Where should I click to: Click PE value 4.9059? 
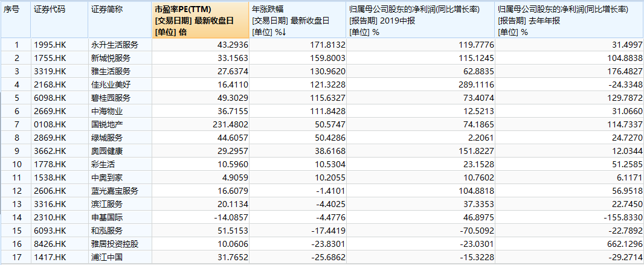tap(236, 177)
